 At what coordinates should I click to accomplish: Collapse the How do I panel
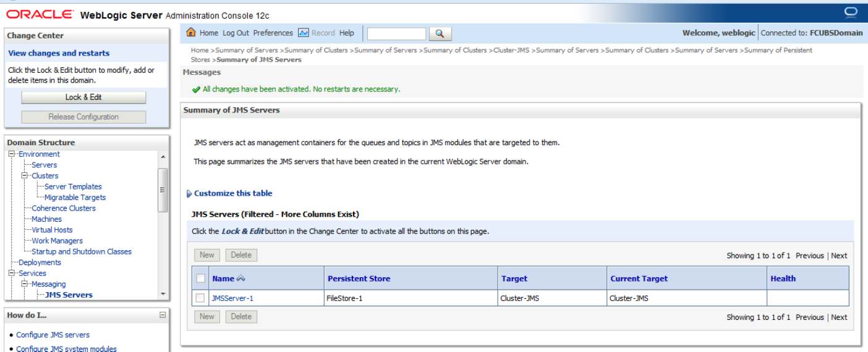(163, 315)
